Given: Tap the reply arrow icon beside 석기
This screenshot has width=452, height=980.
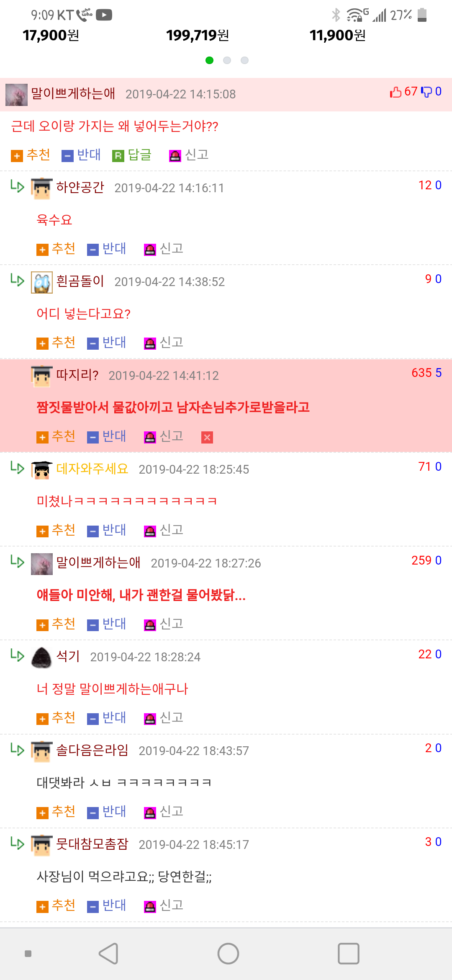Looking at the screenshot, I should (17, 655).
